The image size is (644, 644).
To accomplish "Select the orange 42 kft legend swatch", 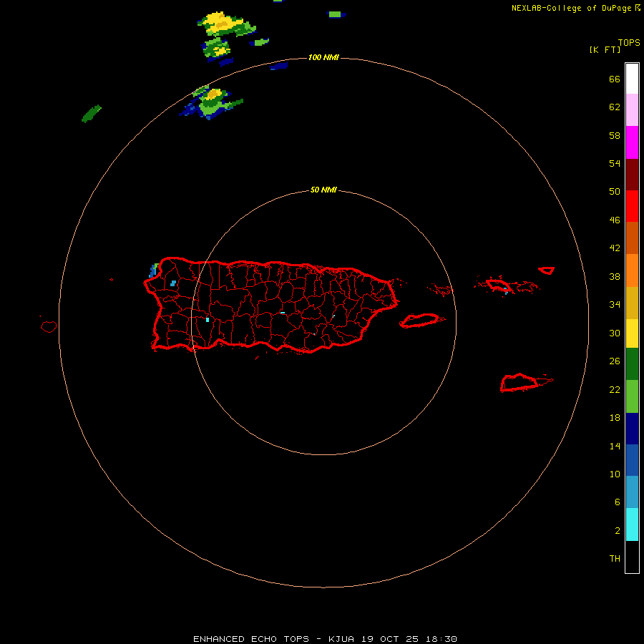I will click(x=632, y=270).
